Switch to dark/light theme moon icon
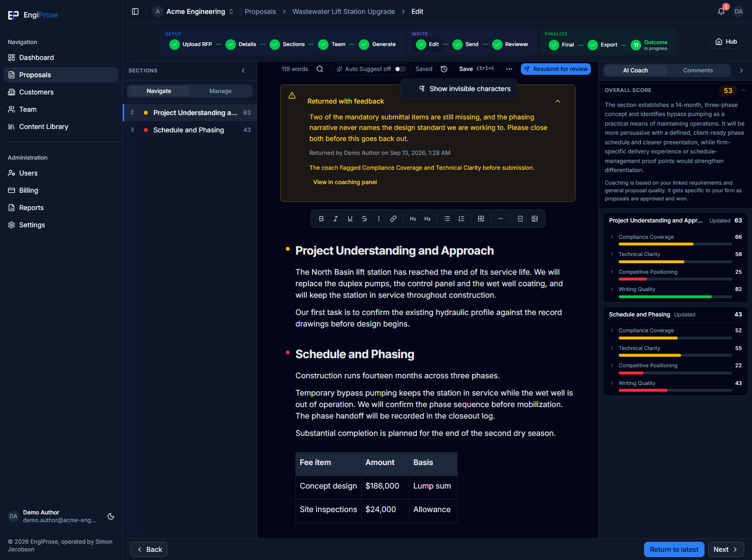Image resolution: width=752 pixels, height=560 pixels. point(111,516)
